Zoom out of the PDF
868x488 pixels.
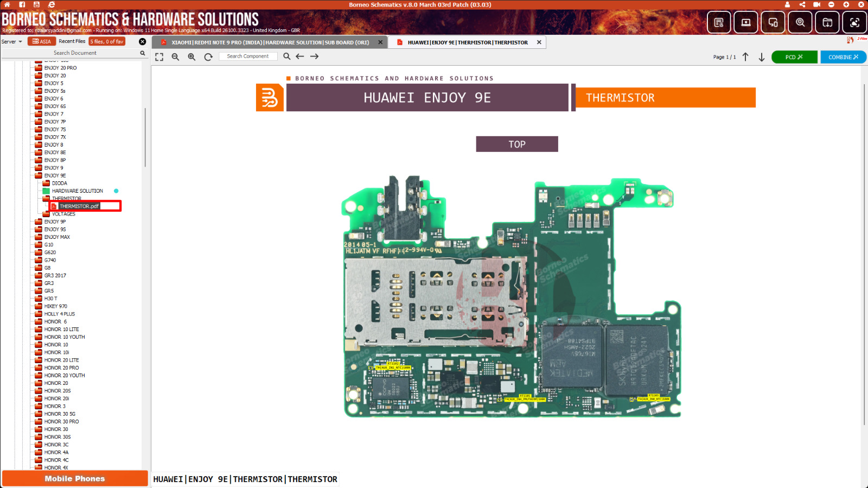(175, 56)
